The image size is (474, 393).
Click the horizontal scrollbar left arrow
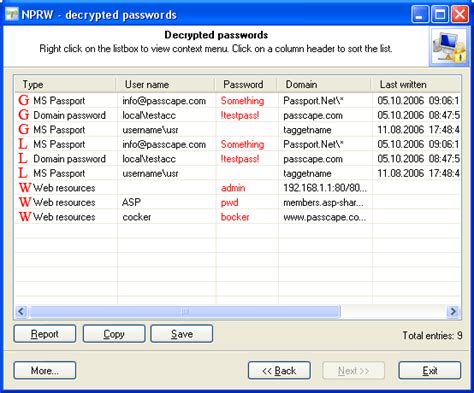[21, 312]
